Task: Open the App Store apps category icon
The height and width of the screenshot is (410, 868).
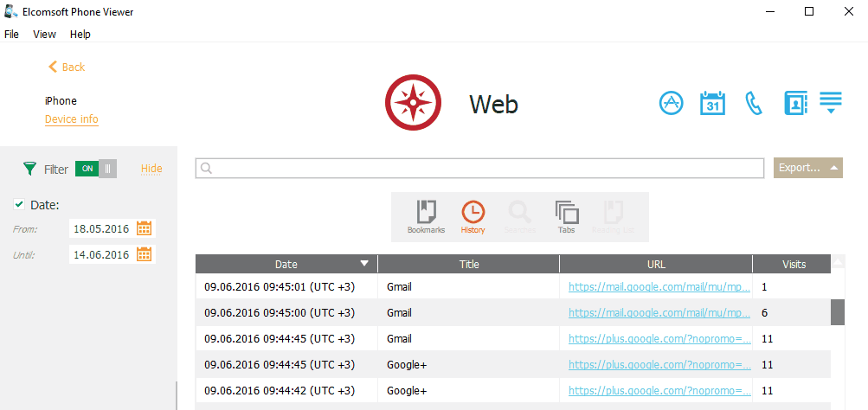Action: click(672, 103)
